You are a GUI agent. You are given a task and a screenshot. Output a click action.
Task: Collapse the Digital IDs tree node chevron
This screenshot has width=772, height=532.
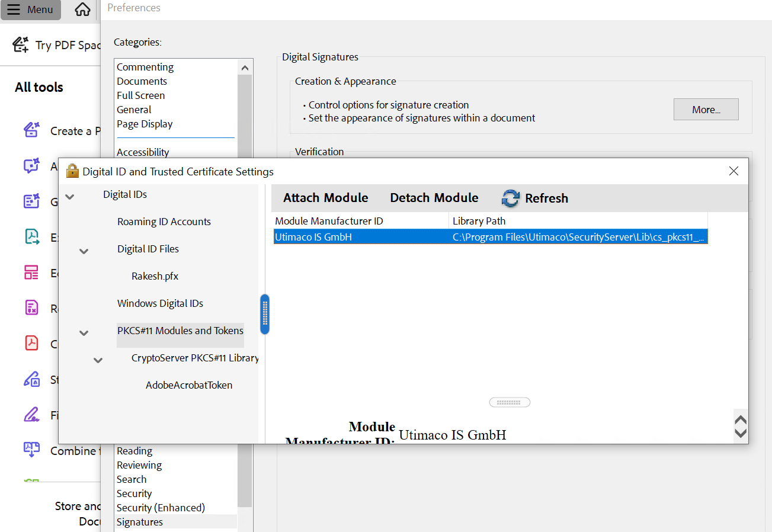(70, 196)
